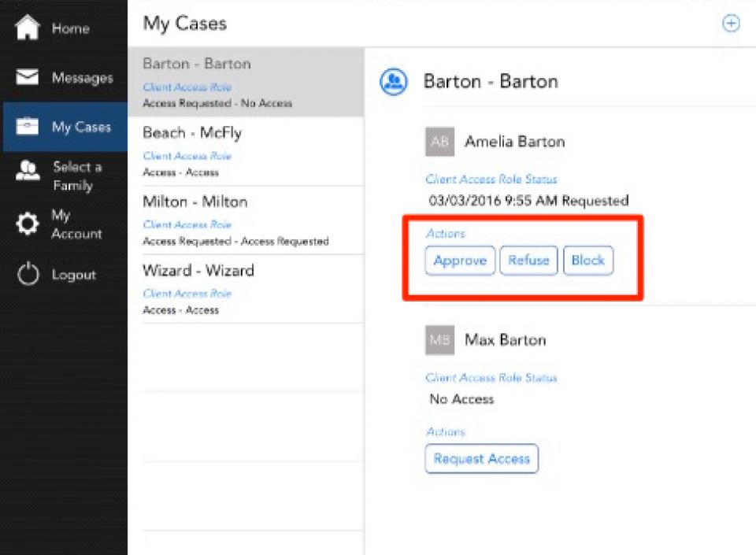The image size is (756, 555).
Task: Click the Messages envelope icon
Action: (x=28, y=76)
